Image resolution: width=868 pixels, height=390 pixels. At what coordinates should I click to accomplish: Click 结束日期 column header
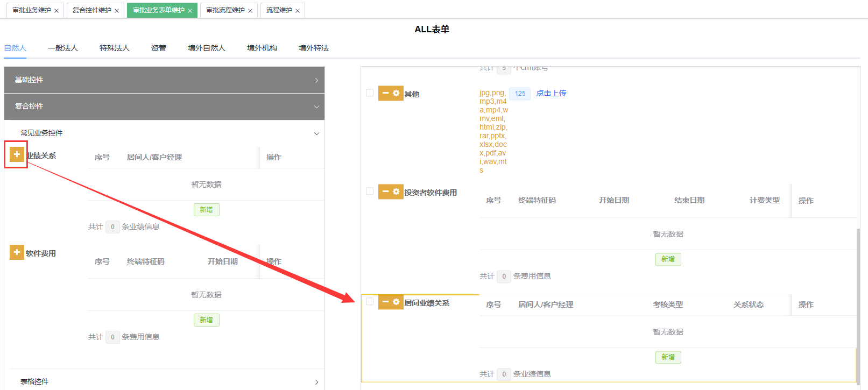tap(689, 200)
